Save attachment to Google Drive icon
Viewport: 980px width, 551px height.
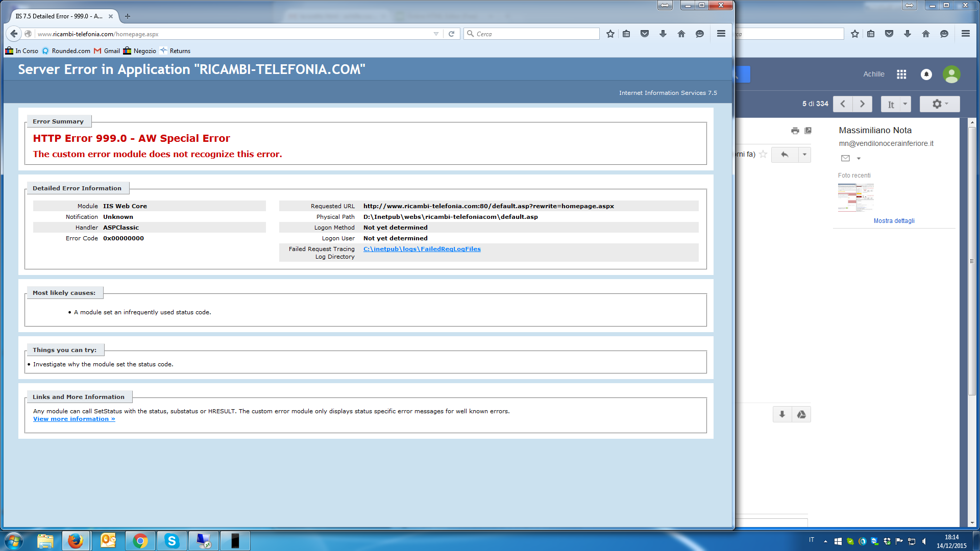pyautogui.click(x=801, y=414)
